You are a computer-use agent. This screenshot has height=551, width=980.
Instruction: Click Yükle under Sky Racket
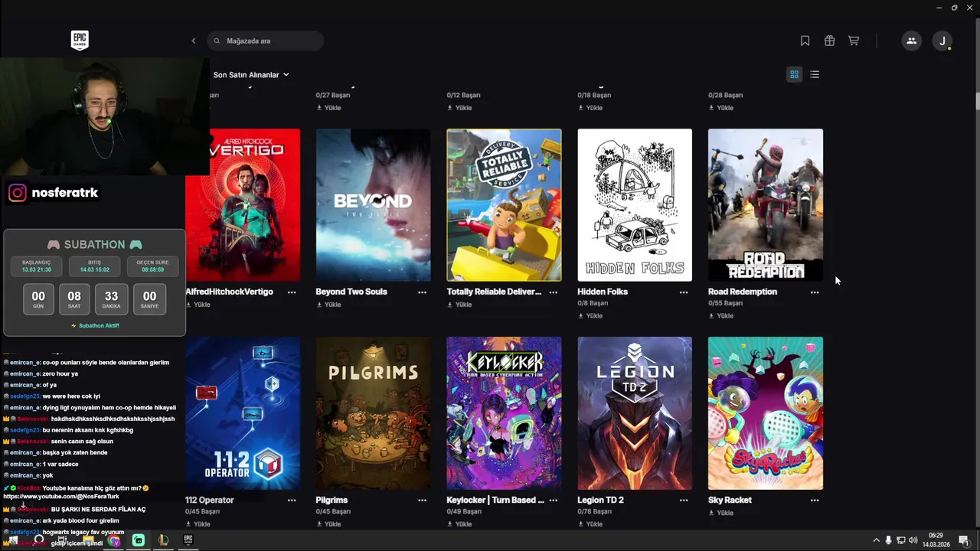click(721, 513)
